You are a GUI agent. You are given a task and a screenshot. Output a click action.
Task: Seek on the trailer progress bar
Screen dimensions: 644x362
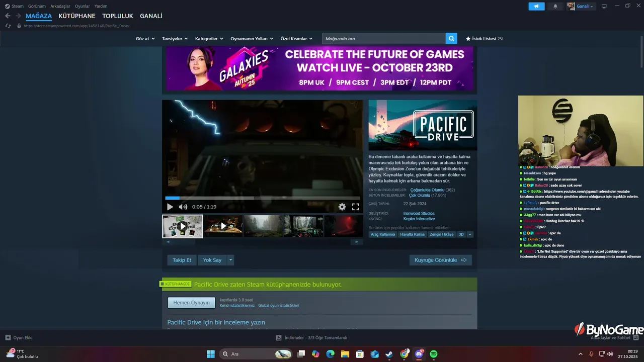point(263,198)
